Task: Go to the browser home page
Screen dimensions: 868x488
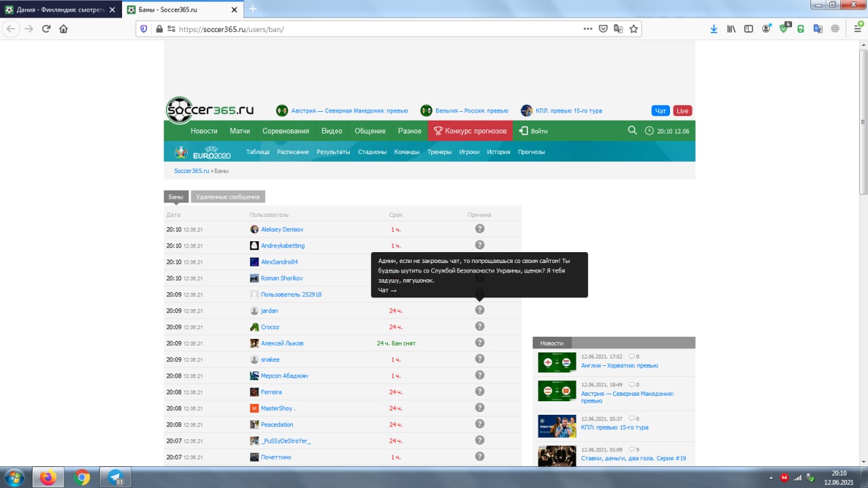Action: (x=64, y=28)
